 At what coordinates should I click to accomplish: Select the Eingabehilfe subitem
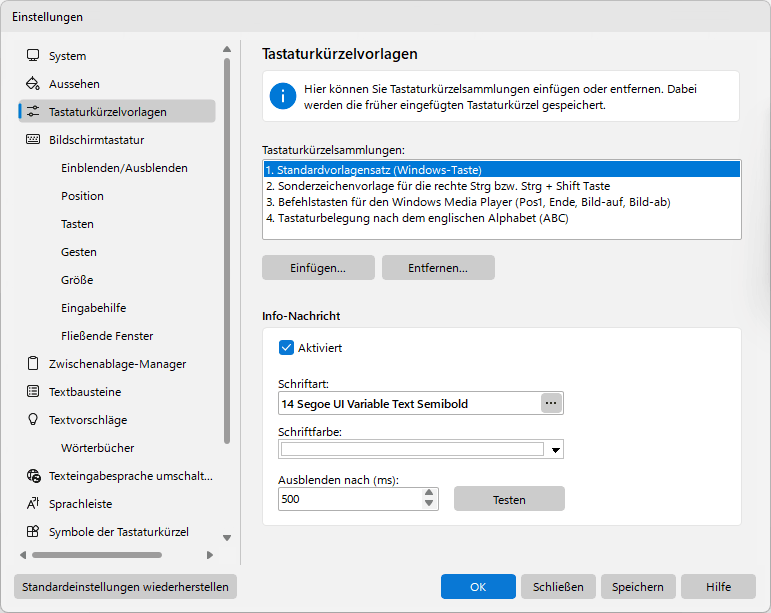click(93, 308)
